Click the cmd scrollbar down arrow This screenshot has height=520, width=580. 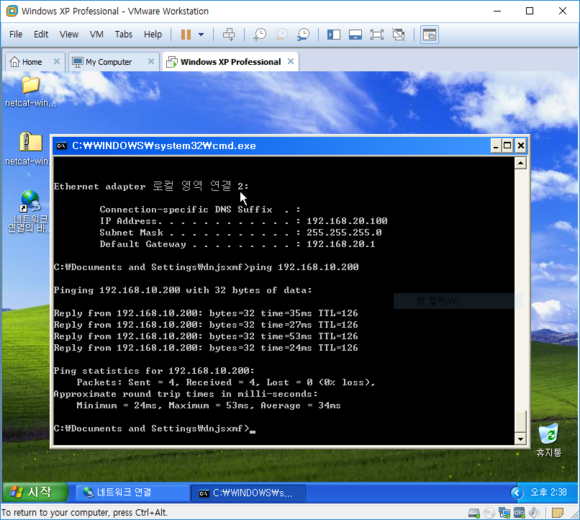520,439
